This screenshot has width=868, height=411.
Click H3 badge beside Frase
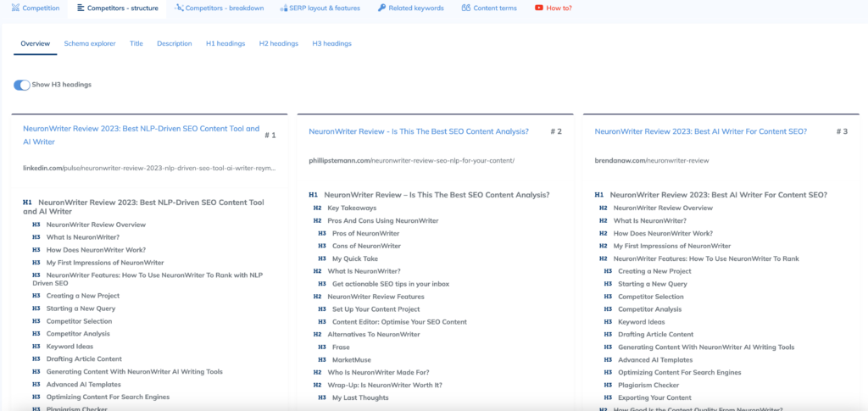tap(322, 347)
